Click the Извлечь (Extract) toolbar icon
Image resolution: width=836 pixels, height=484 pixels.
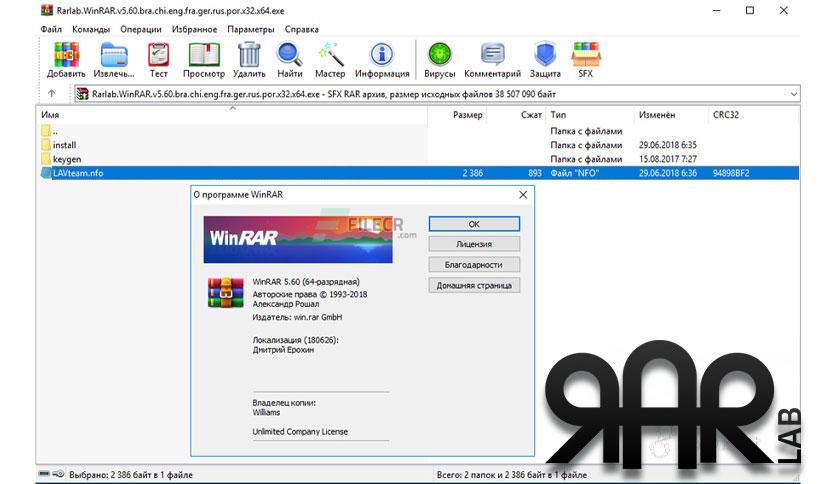[114, 55]
